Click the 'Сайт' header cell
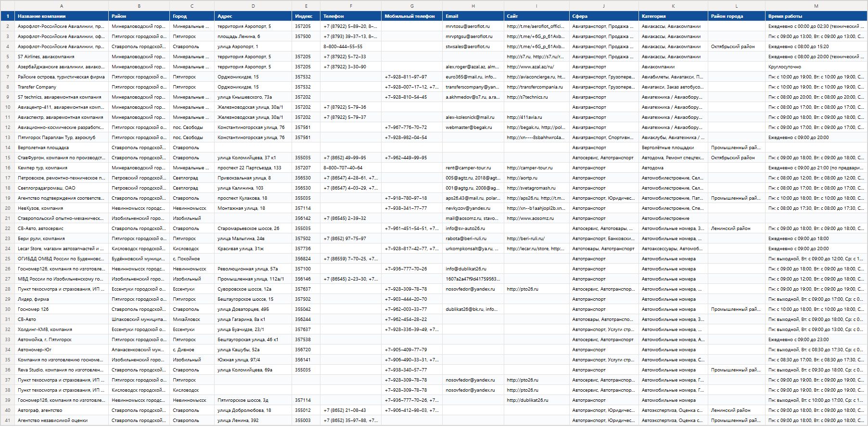This screenshot has width=868, height=434. pyautogui.click(x=536, y=16)
